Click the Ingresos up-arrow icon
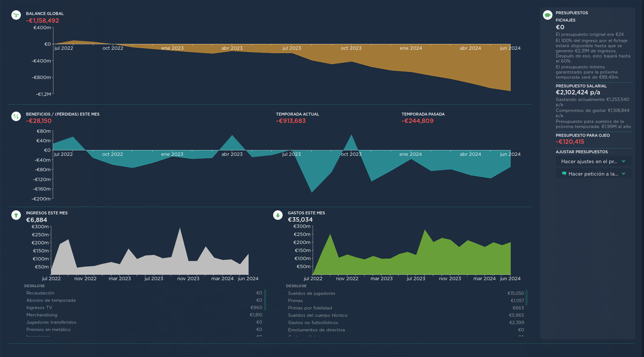The width and height of the screenshot is (644, 357). coord(16,215)
